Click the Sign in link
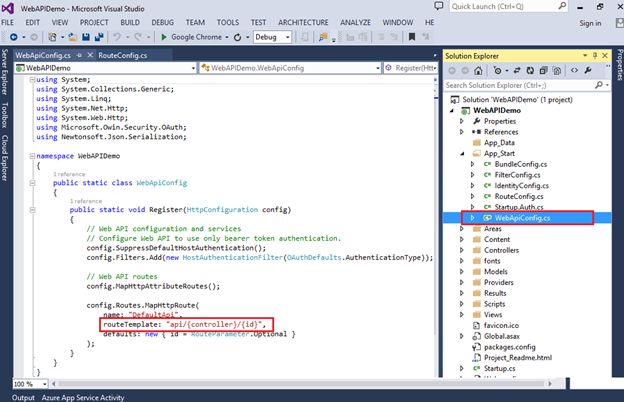 [590, 22]
